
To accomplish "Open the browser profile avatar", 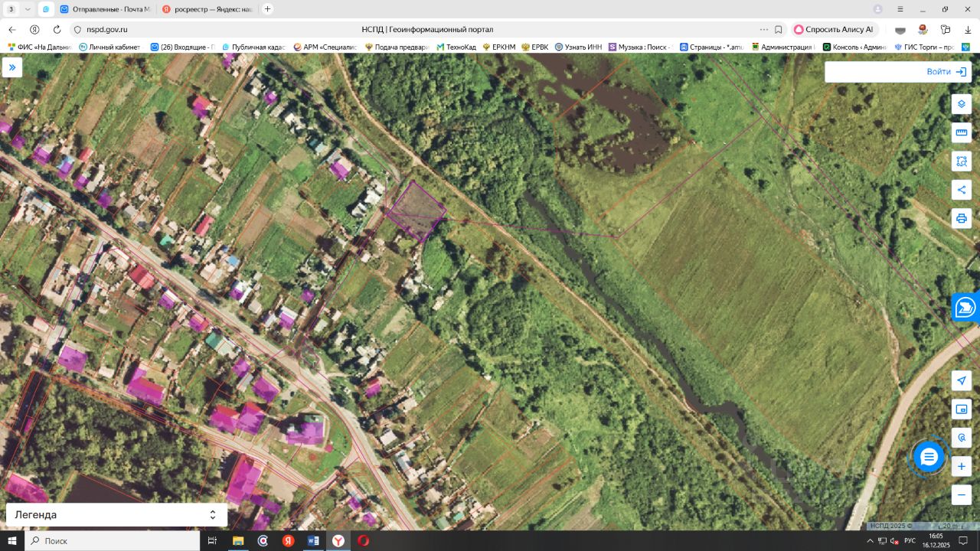I will [x=877, y=9].
